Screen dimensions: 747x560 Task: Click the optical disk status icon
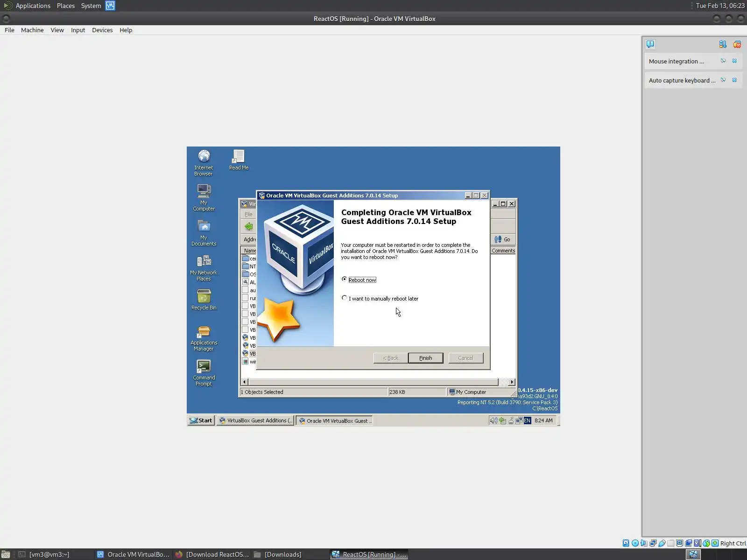[635, 543]
